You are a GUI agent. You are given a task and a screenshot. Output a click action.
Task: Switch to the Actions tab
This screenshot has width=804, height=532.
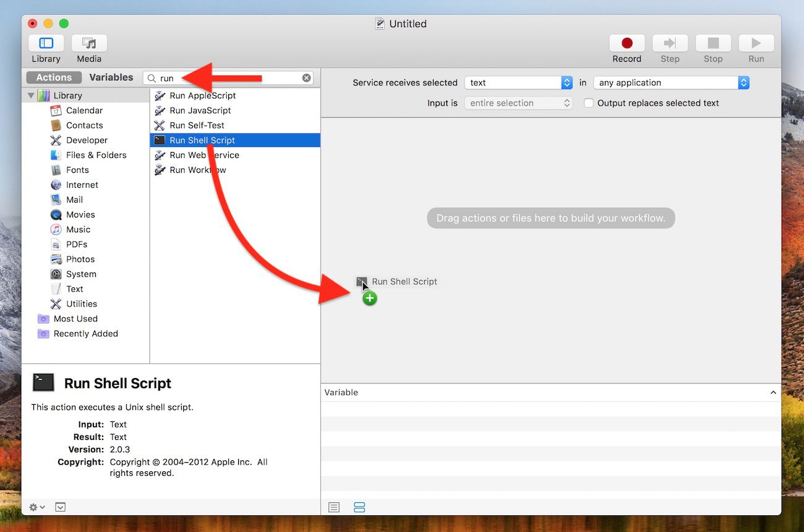pyautogui.click(x=53, y=77)
